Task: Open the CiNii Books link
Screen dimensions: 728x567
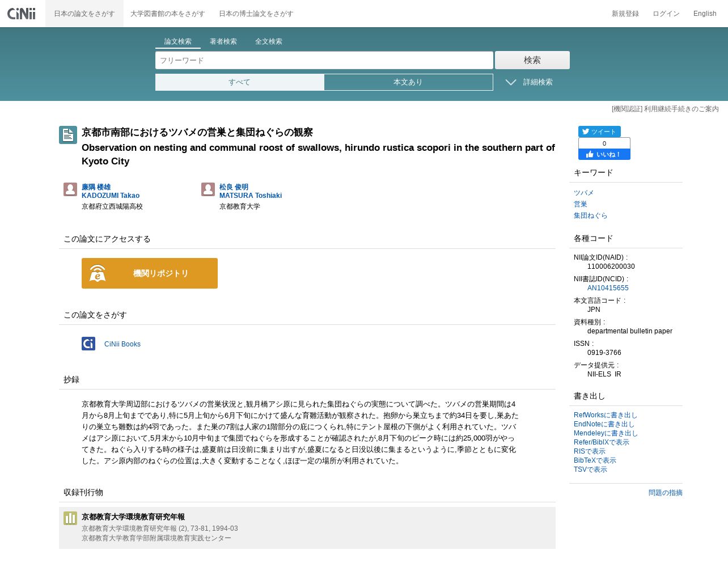Action: pos(122,344)
